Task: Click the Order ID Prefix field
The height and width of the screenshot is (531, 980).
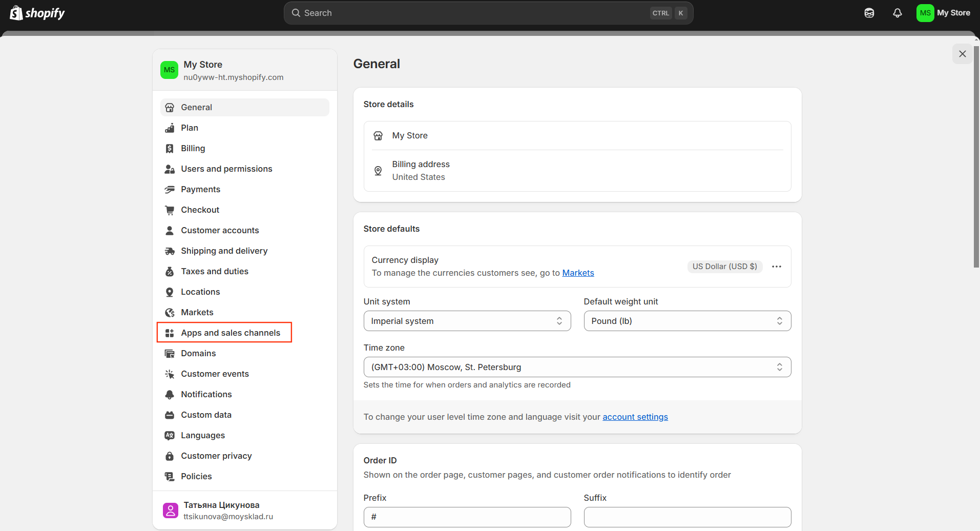Action: 467,517
